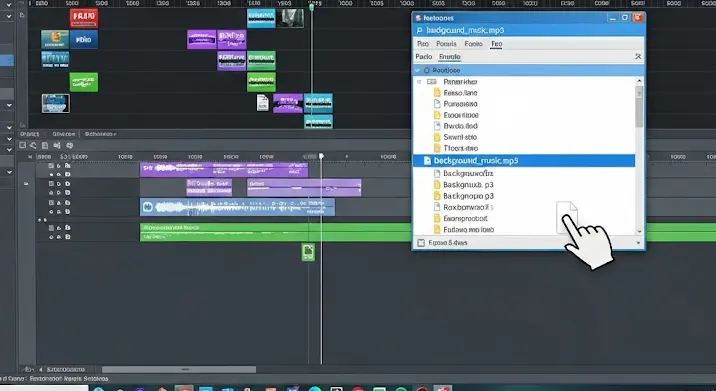
Task: Click left arrow of timeline horizontal scrollbar
Action: pyautogui.click(x=41, y=369)
